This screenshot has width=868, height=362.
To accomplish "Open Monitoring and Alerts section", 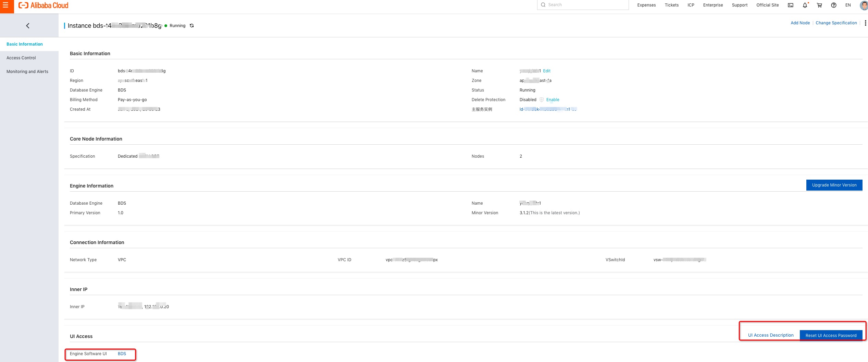I will [28, 71].
